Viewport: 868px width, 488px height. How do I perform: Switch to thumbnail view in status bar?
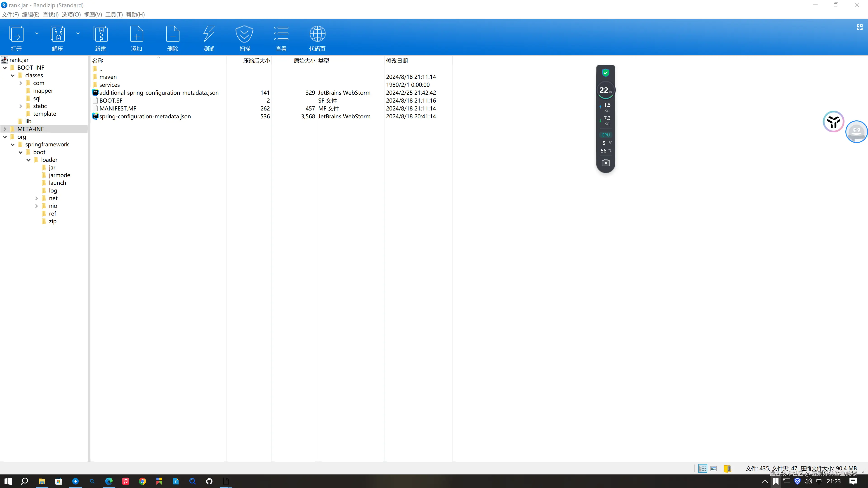714,469
